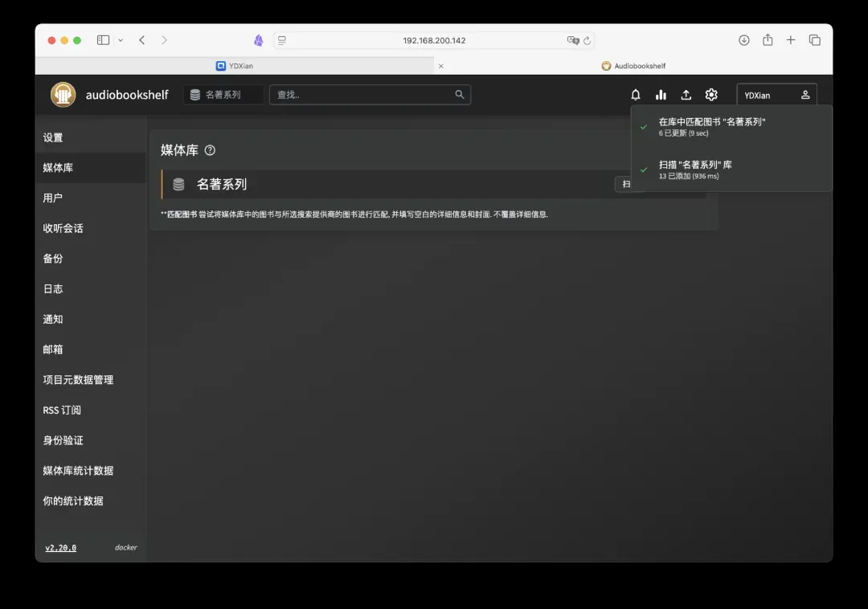Select 备份 in the settings sidebar
The image size is (868, 609).
coord(53,259)
